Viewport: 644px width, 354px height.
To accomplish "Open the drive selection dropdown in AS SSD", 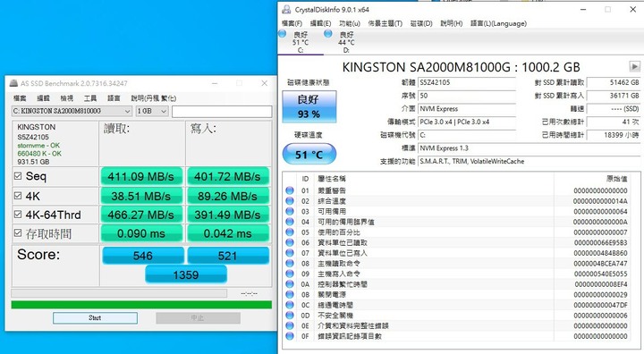I will coord(72,111).
